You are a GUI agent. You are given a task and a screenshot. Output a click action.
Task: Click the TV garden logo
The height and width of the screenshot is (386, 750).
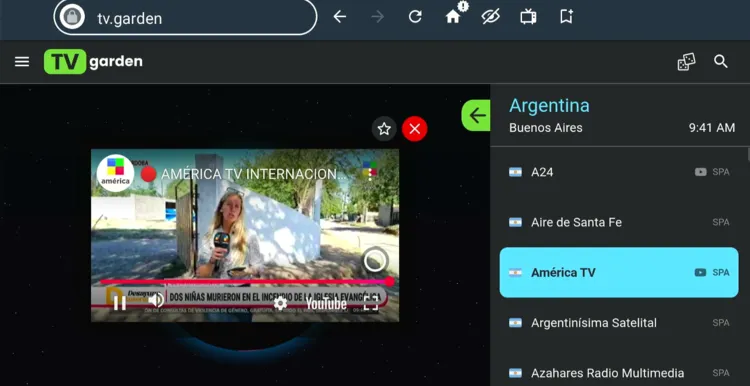pos(93,62)
